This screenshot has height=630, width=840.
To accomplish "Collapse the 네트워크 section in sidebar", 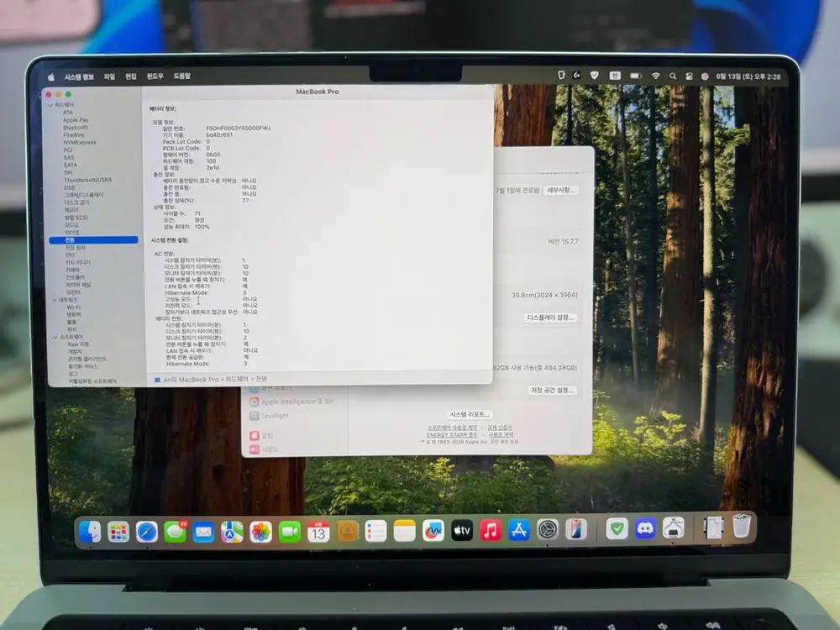I will tap(55, 300).
